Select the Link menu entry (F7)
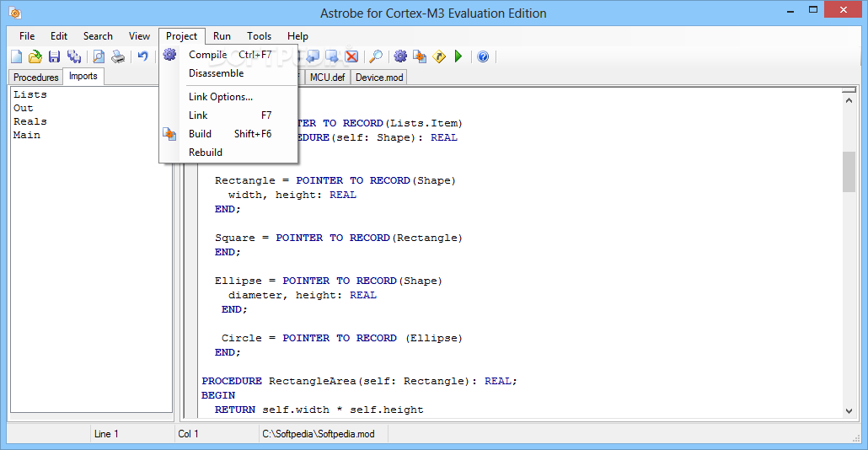This screenshot has width=868, height=450. 228,115
